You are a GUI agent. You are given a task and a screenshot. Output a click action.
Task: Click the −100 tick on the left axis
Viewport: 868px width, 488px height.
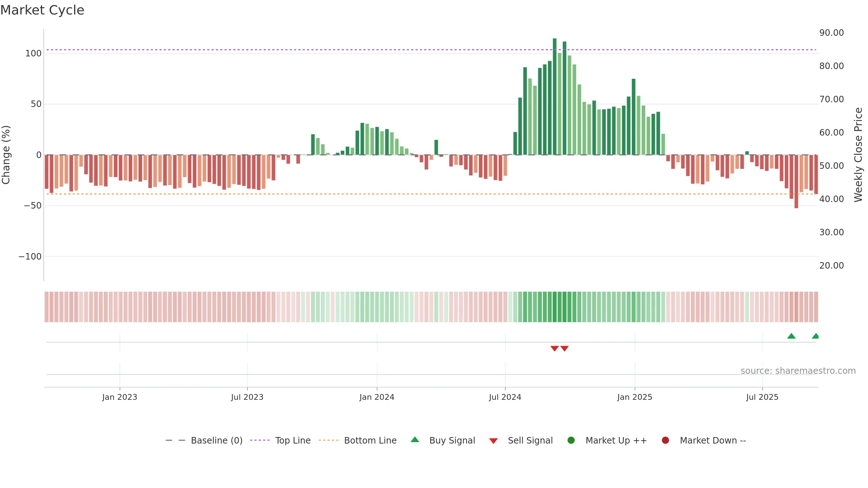tap(30, 257)
